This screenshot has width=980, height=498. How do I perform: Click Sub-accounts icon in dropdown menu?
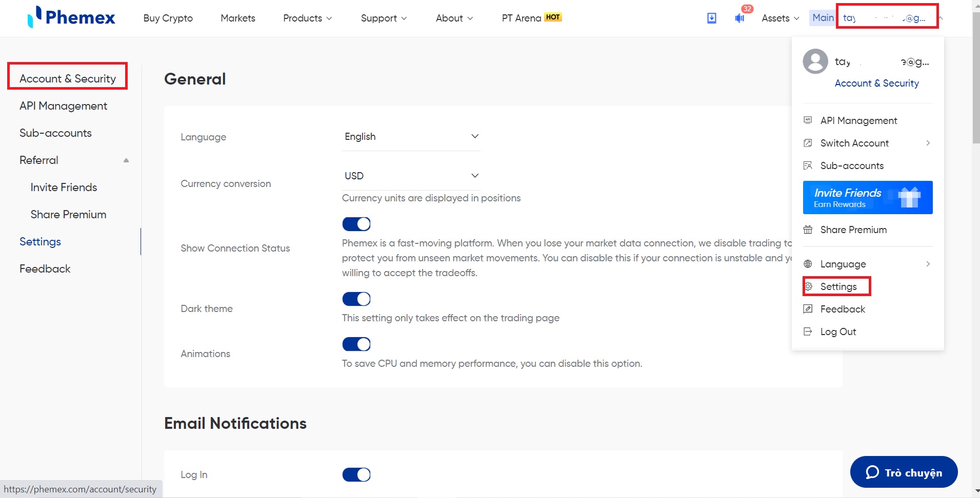pos(808,165)
